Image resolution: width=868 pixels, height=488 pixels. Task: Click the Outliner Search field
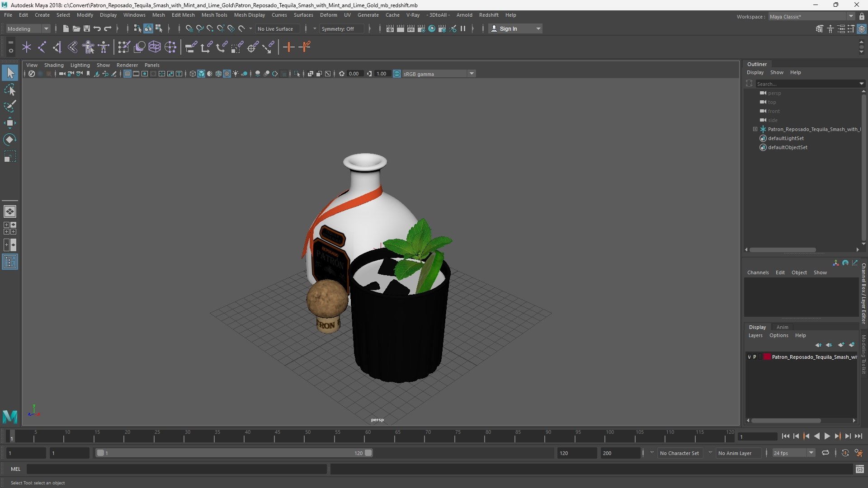(808, 84)
